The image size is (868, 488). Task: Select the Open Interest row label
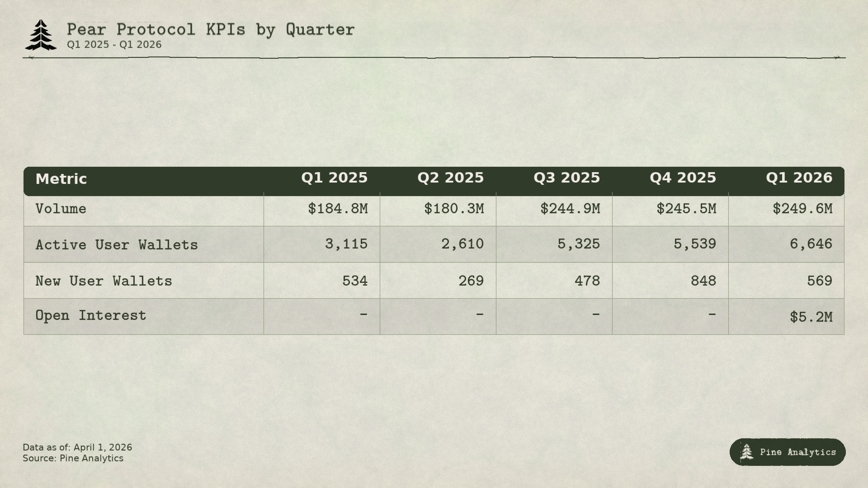pos(91,315)
